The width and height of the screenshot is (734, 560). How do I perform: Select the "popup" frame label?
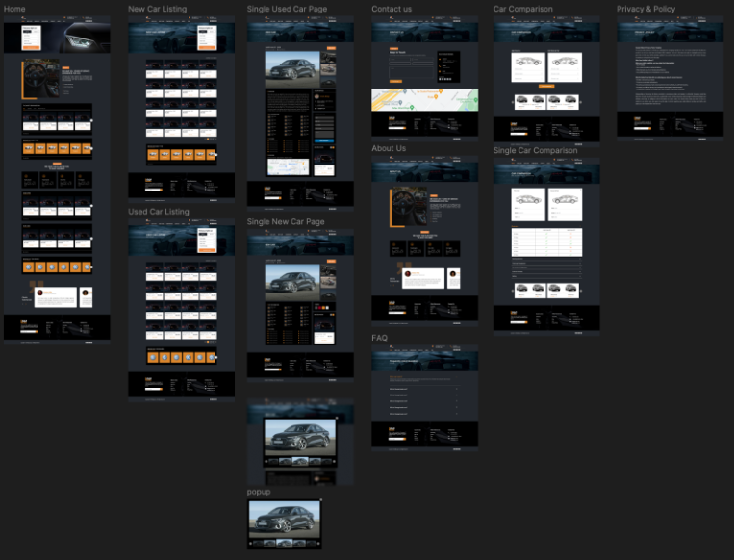[259, 492]
